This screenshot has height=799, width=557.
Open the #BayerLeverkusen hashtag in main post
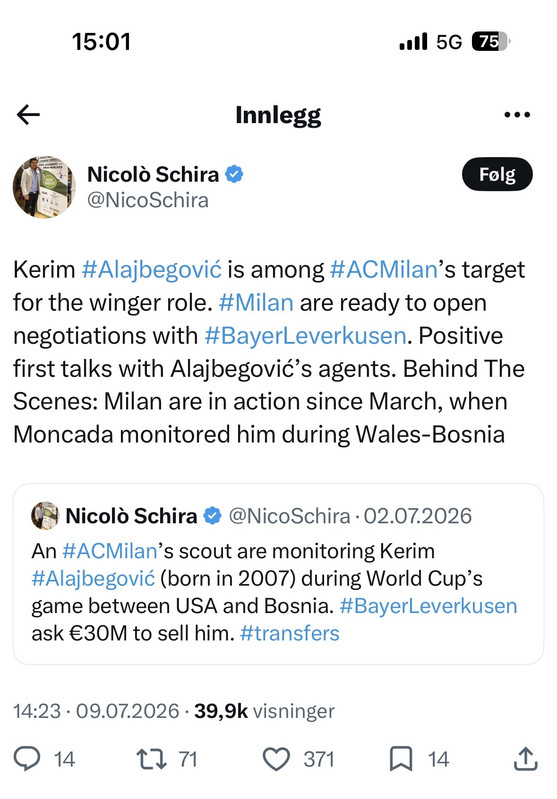(x=305, y=336)
